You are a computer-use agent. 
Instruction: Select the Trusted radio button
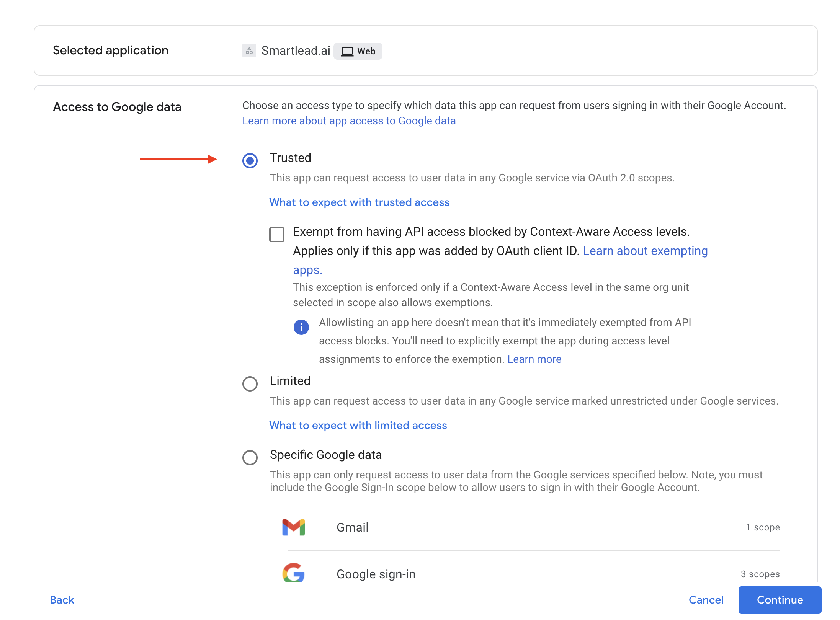pyautogui.click(x=250, y=160)
